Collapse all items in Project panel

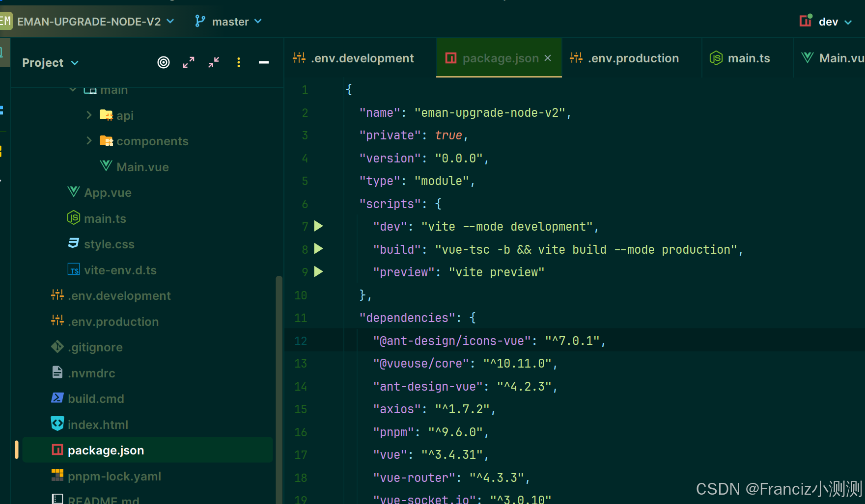214,62
